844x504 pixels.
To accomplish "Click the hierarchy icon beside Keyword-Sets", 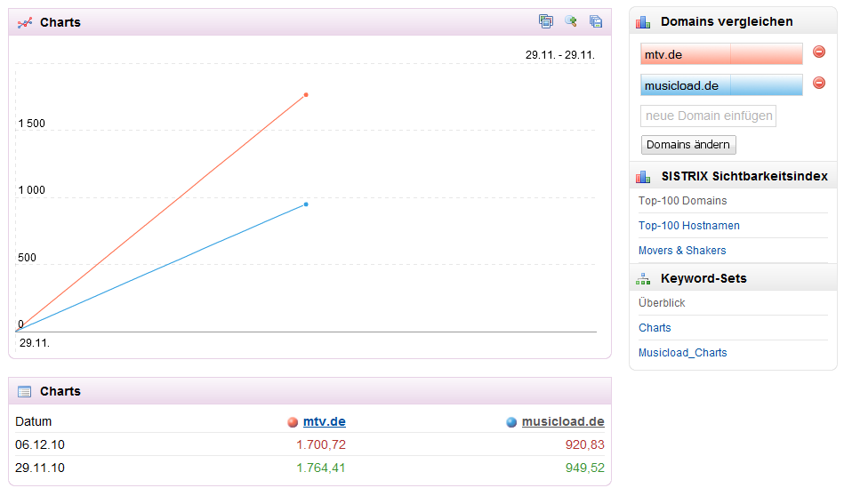I will coord(643,278).
